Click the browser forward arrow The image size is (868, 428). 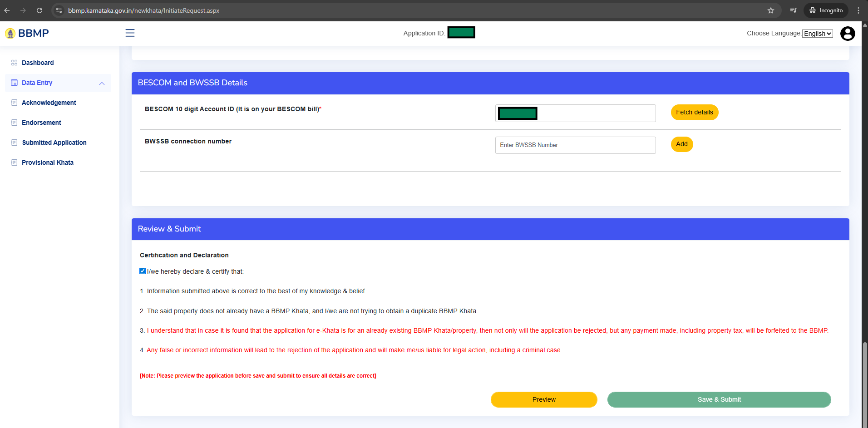click(23, 10)
